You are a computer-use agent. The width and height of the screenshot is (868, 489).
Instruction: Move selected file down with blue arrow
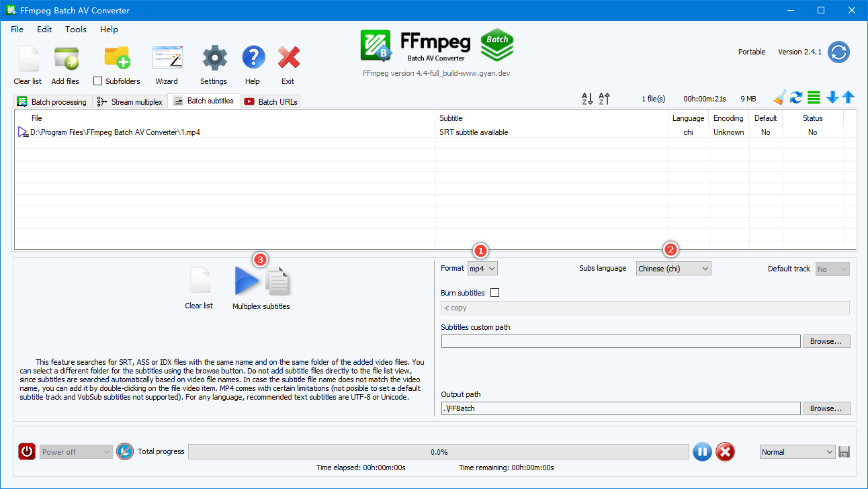(x=832, y=98)
